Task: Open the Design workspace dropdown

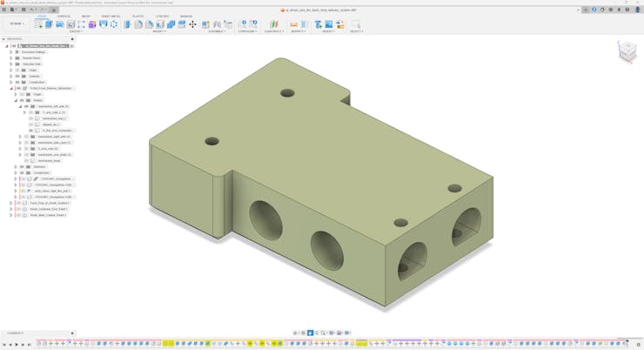Action: coord(17,24)
